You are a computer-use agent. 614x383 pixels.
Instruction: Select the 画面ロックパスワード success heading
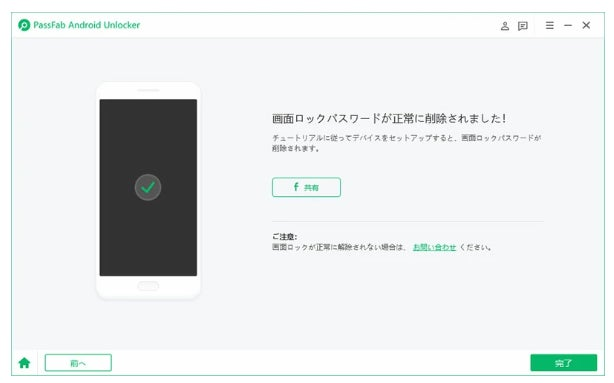coord(389,119)
